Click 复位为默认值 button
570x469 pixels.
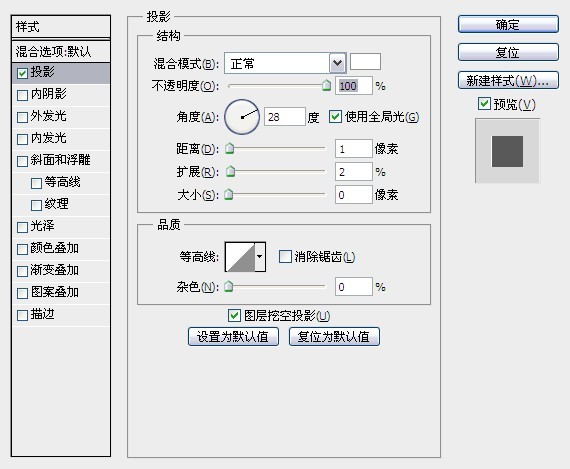(x=334, y=337)
